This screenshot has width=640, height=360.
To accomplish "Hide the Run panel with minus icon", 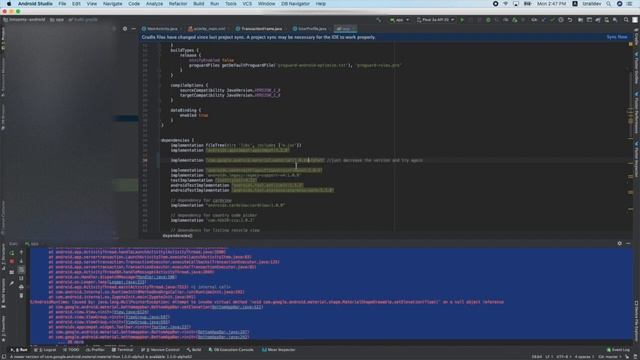I will (628, 243).
